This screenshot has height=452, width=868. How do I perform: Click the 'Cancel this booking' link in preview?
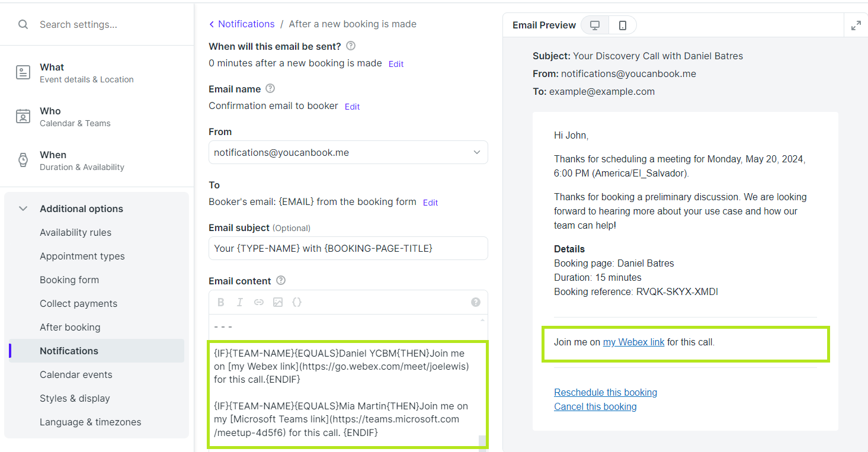point(595,406)
